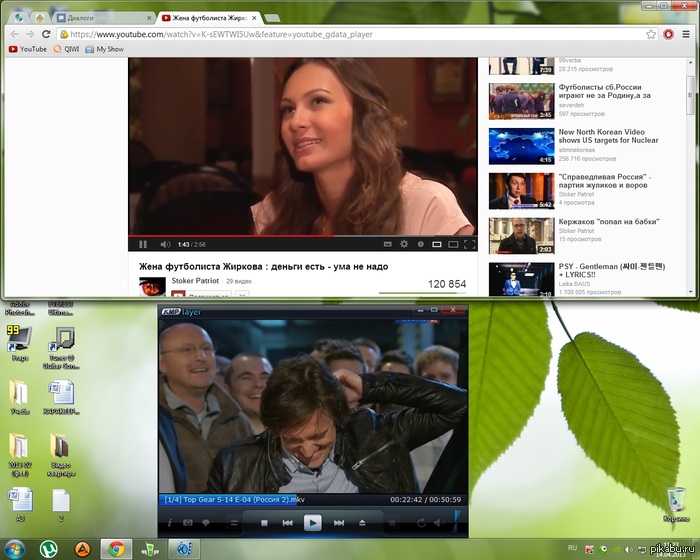This screenshot has height=560, width=700.
Task: Bookmark this page with the star
Action: click(x=651, y=34)
